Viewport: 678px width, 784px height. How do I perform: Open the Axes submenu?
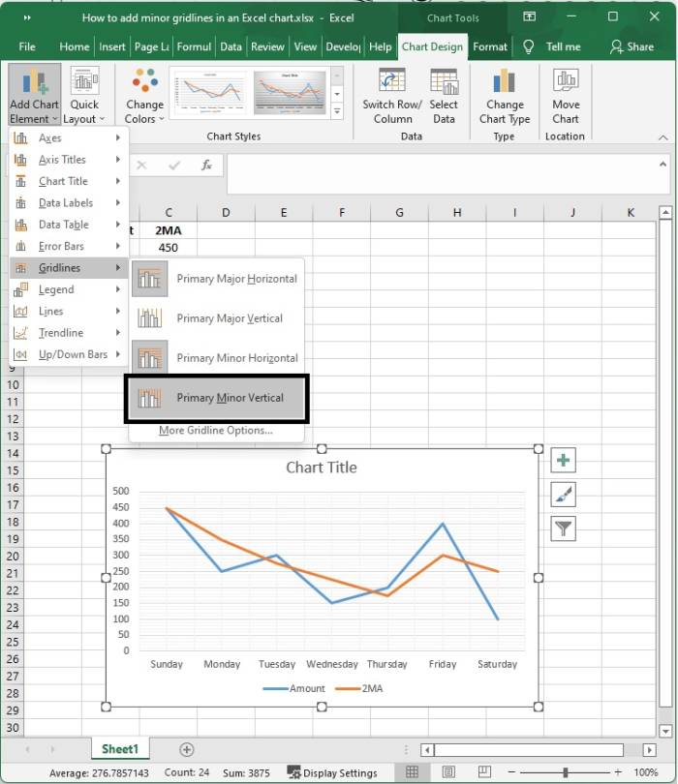pos(67,138)
